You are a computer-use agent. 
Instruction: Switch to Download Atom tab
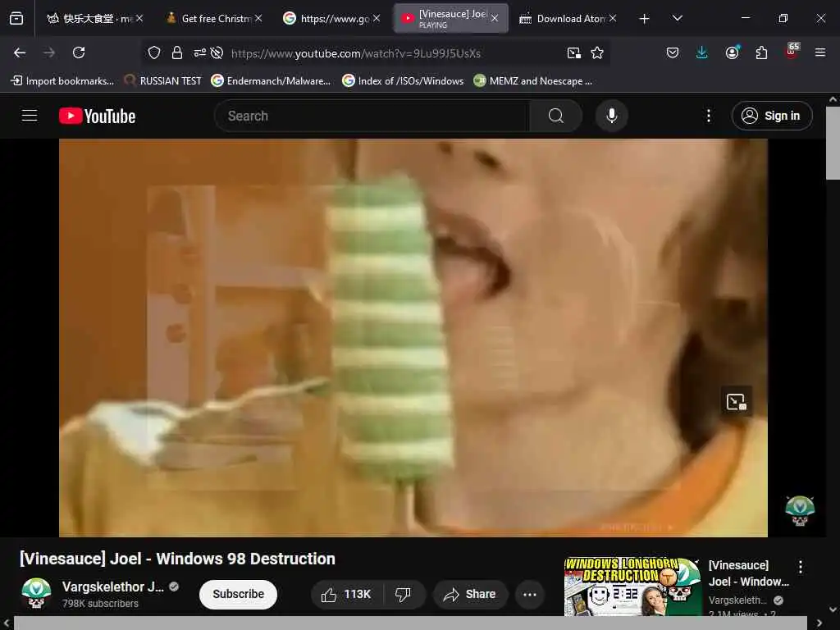564,19
